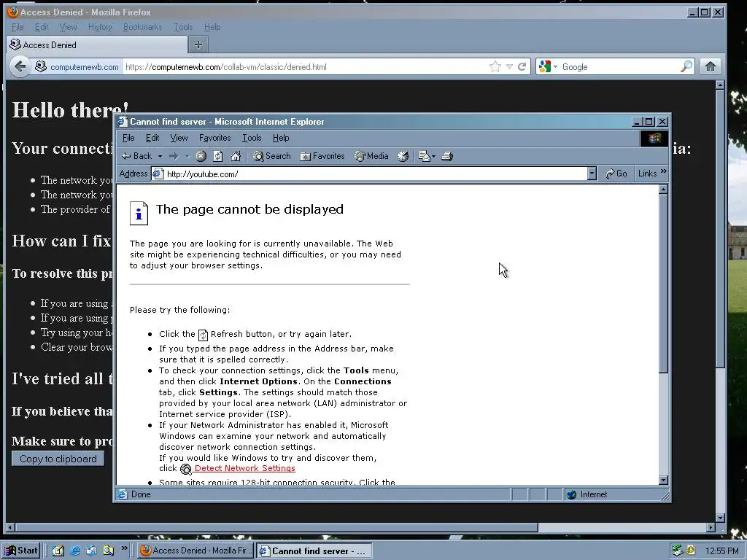Expand the IE address bar dropdown
This screenshot has height=560, width=747.
[592, 174]
